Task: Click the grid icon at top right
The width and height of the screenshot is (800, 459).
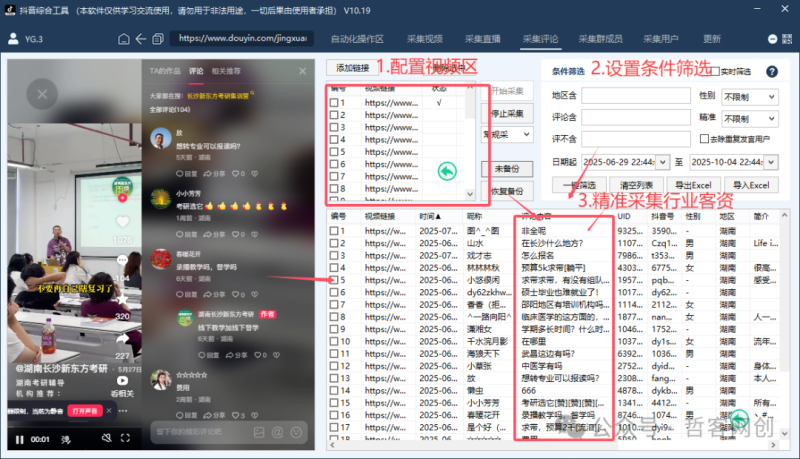Action: pos(787,39)
